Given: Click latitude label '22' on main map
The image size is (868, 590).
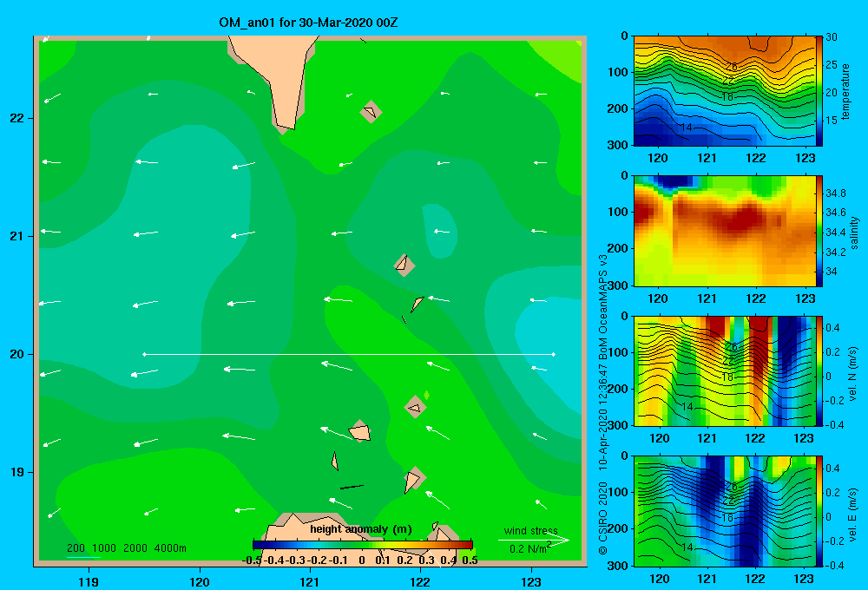Looking at the screenshot, I should point(17,118).
